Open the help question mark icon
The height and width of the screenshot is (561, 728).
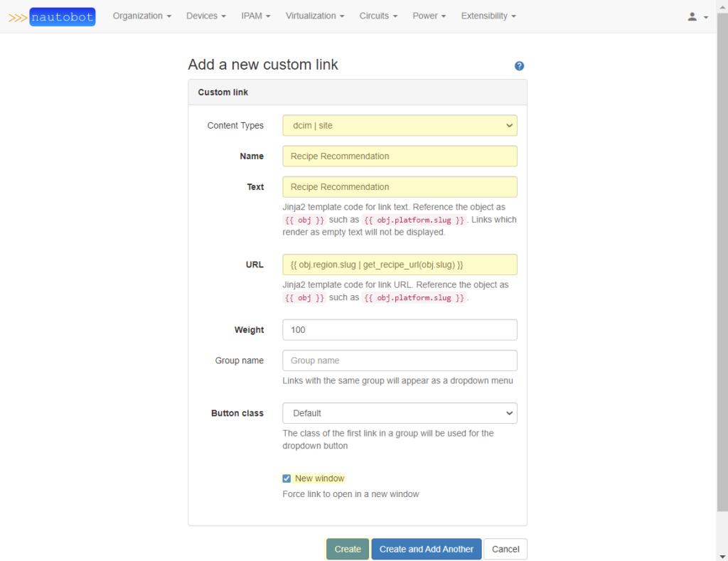519,66
